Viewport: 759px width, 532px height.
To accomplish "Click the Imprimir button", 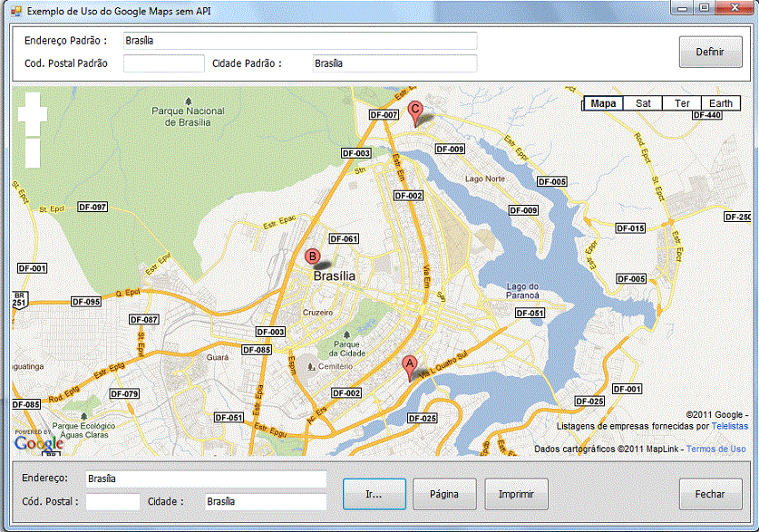I will pyautogui.click(x=516, y=495).
